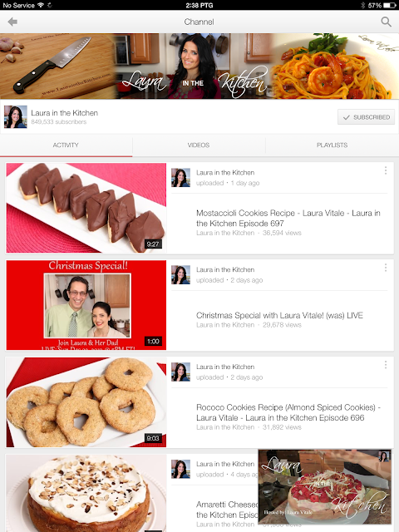Open more options for Rococo Cookies video
This screenshot has height=532, width=399.
[x=386, y=365]
